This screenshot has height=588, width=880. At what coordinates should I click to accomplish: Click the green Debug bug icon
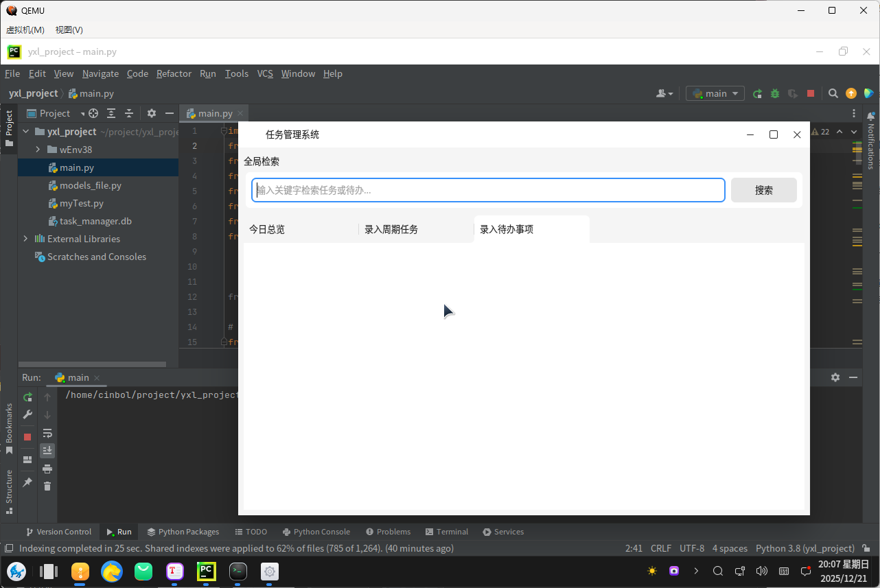coord(775,93)
